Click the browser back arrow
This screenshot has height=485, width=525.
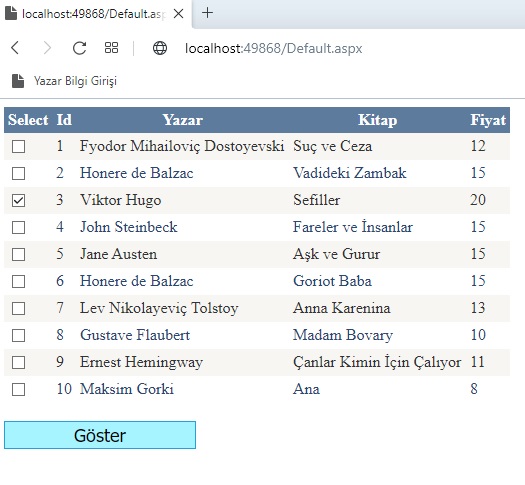click(x=15, y=48)
